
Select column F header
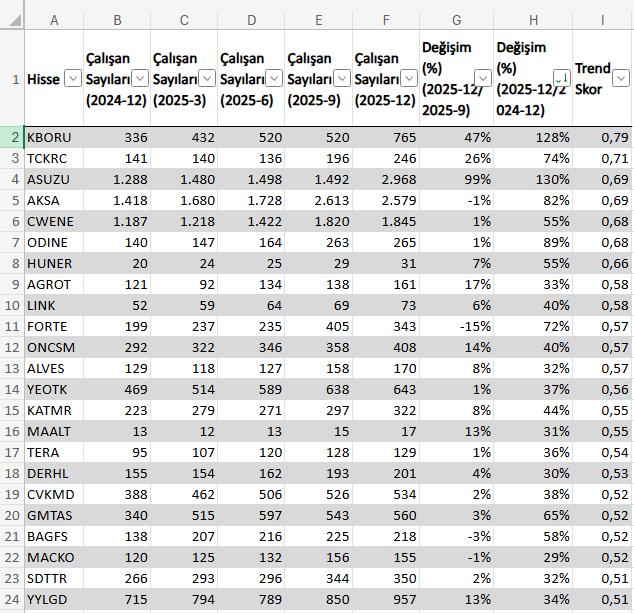pyautogui.click(x=386, y=20)
